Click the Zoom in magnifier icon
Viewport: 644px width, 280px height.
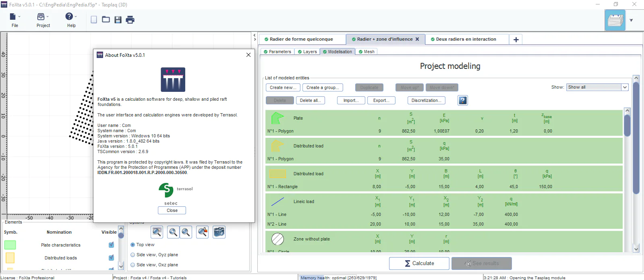[x=173, y=232]
